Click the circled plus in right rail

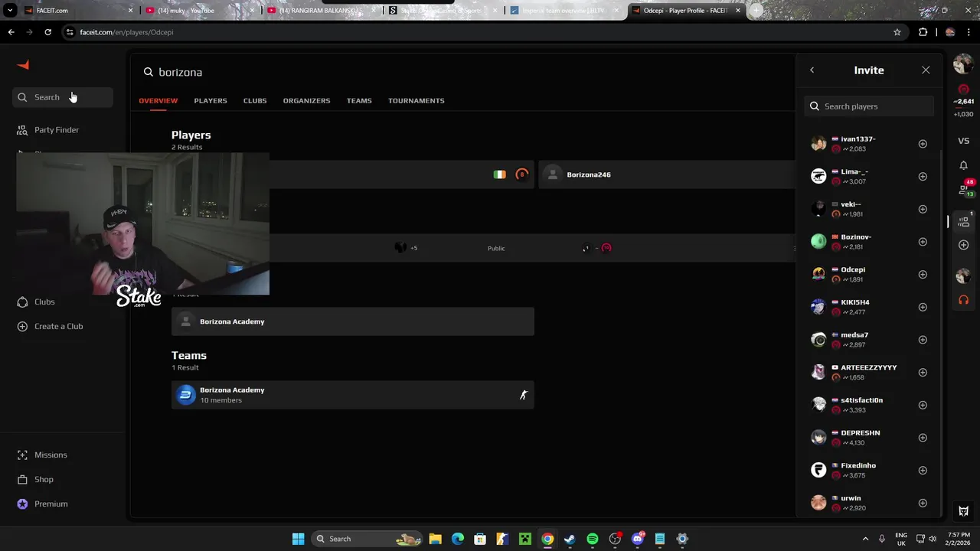(x=964, y=245)
